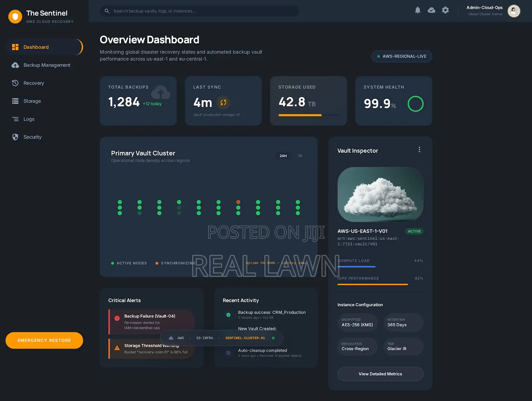Screen dimensions: 532x401
Task: Open the Security section
Action: point(44,137)
